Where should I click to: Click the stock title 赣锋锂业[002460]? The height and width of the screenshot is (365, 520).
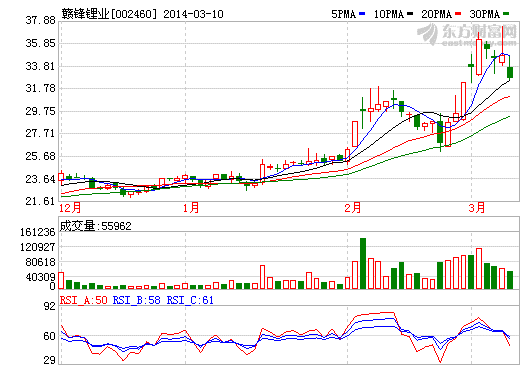tap(109, 14)
